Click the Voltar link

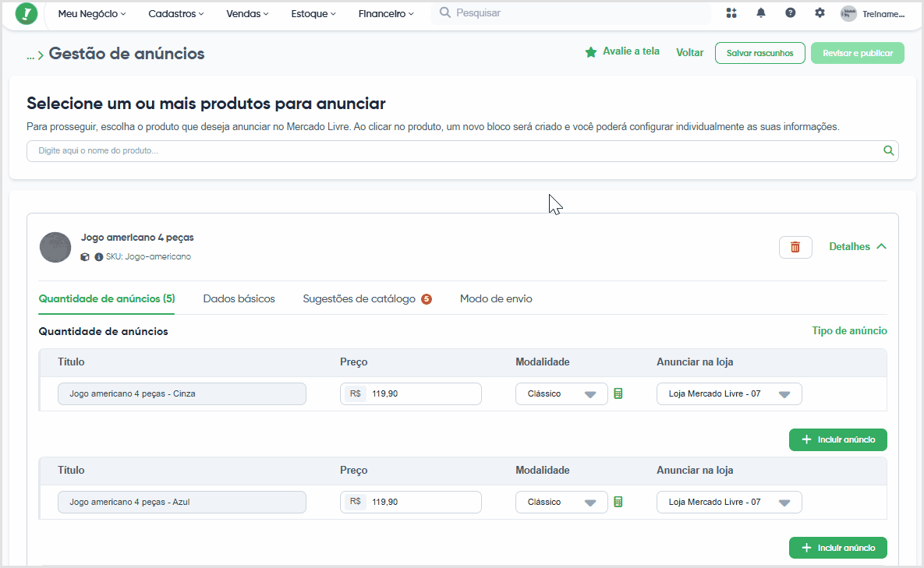689,52
